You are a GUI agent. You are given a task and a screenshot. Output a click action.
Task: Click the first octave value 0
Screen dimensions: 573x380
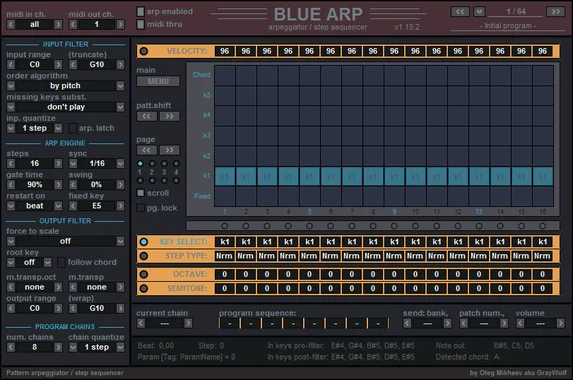[x=225, y=274]
